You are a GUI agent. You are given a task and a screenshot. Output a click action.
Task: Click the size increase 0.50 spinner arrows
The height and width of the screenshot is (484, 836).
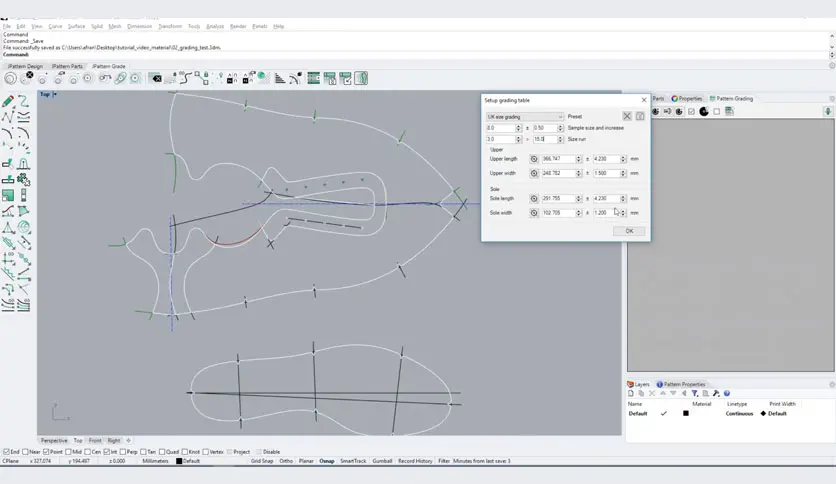560,128
